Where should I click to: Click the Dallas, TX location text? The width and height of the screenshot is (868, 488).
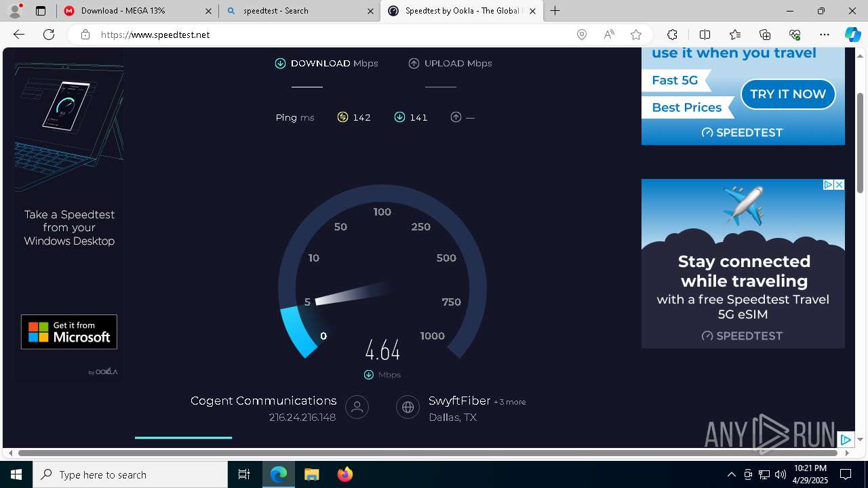tap(452, 418)
